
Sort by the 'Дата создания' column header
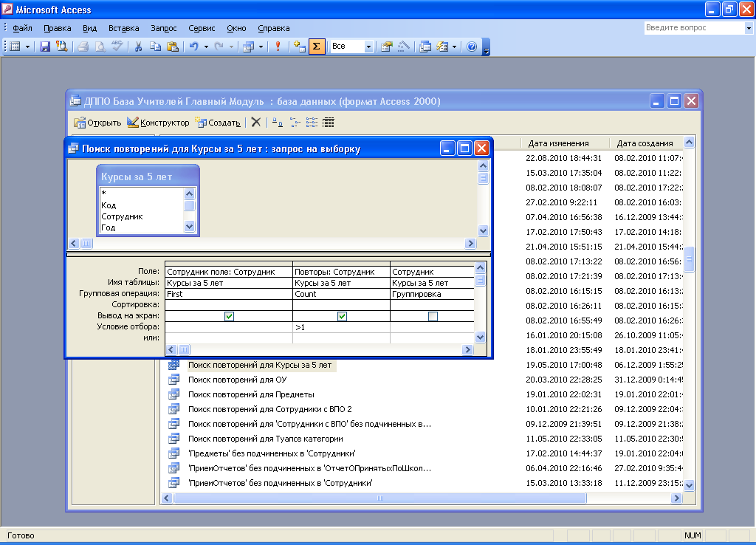(645, 143)
